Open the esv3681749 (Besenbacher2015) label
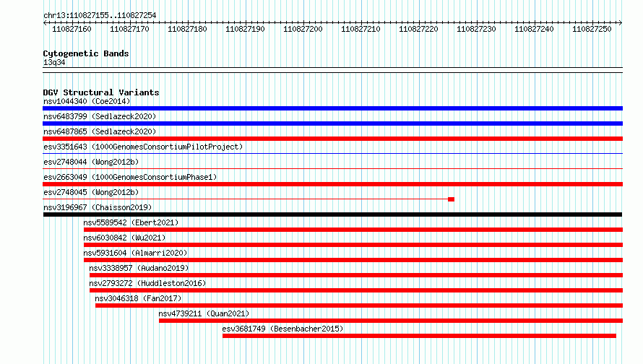Screen dimensions: 643x364 282,329
